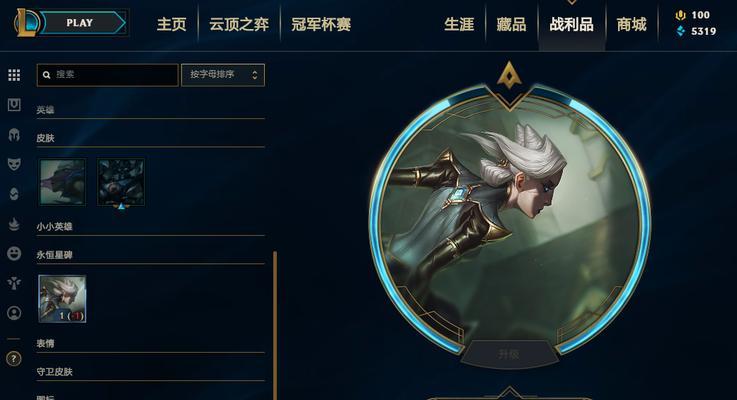The width and height of the screenshot is (737, 400).
Task: Click the League of Legends logo
Action: pos(24,23)
